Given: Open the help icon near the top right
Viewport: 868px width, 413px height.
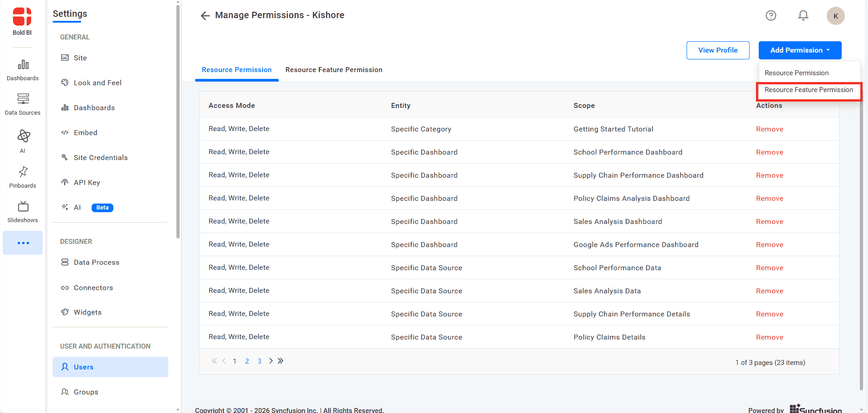Looking at the screenshot, I should point(771,15).
